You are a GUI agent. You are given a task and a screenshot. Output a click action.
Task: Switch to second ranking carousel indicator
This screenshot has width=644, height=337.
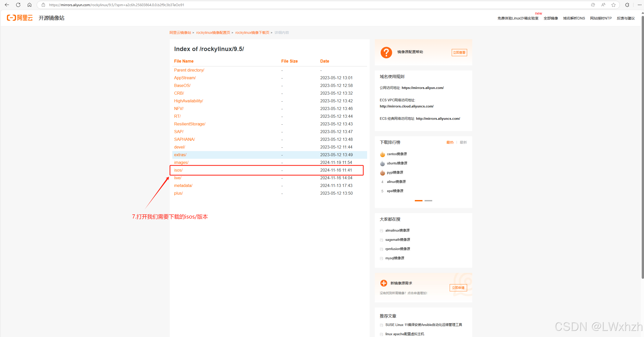[428, 201]
